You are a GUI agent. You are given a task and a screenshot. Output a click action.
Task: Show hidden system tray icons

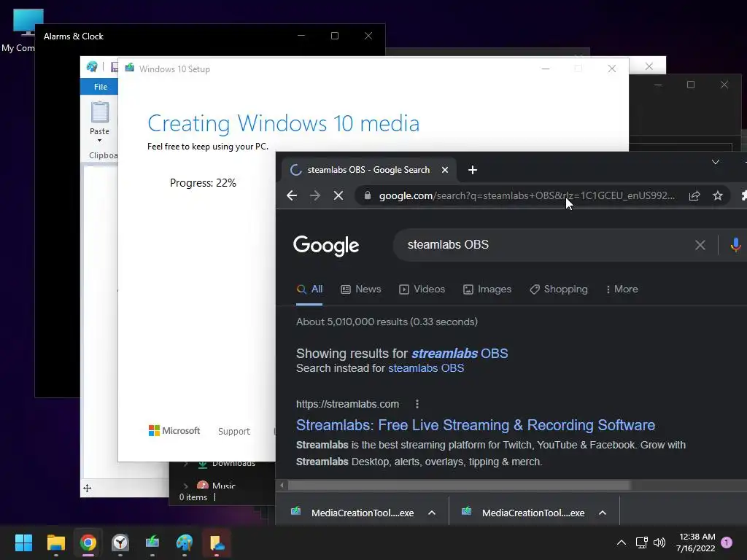click(x=622, y=542)
